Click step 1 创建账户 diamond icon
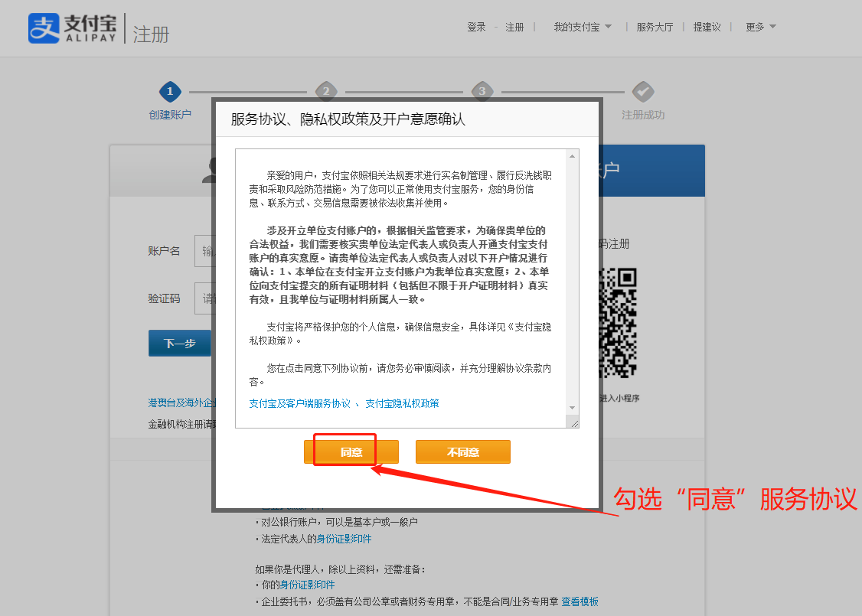Viewport: 862px width, 616px height. pos(170,91)
